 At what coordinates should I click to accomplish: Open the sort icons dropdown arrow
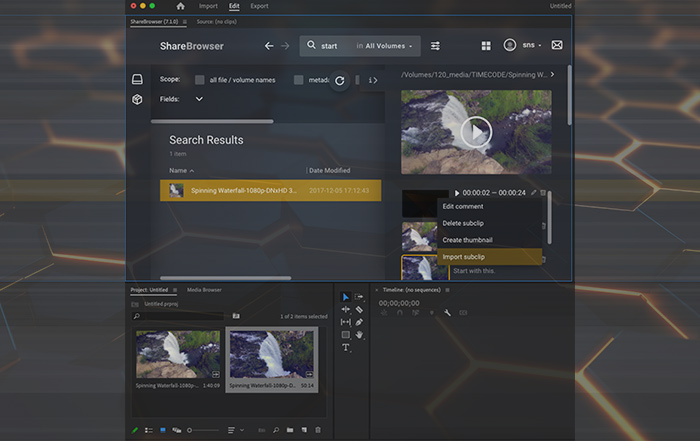[242, 430]
